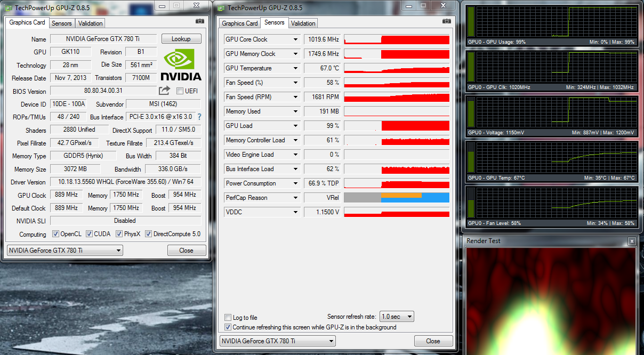Switch to Graphics Card tab in Sensors window
Image resolution: width=644 pixels, height=355 pixels.
240,23
